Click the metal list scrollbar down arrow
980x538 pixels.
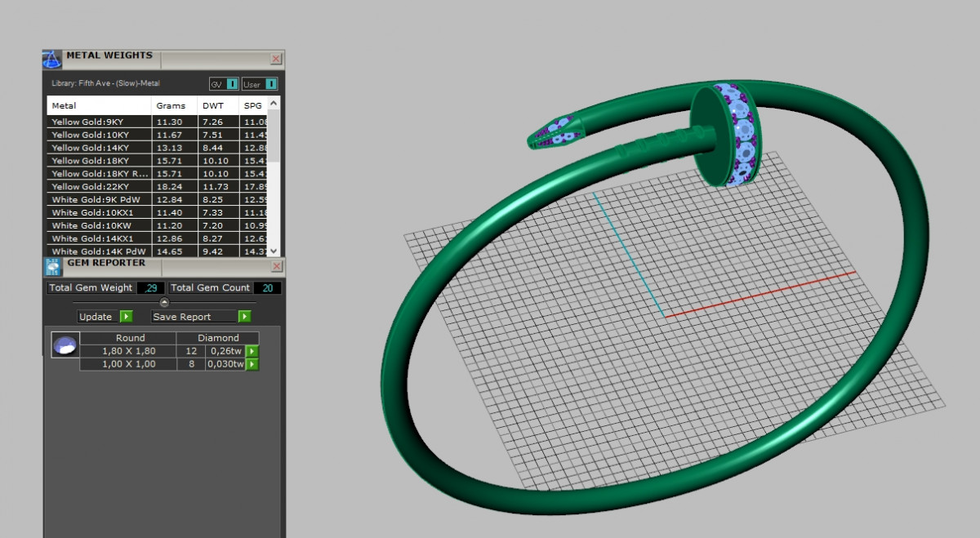274,251
